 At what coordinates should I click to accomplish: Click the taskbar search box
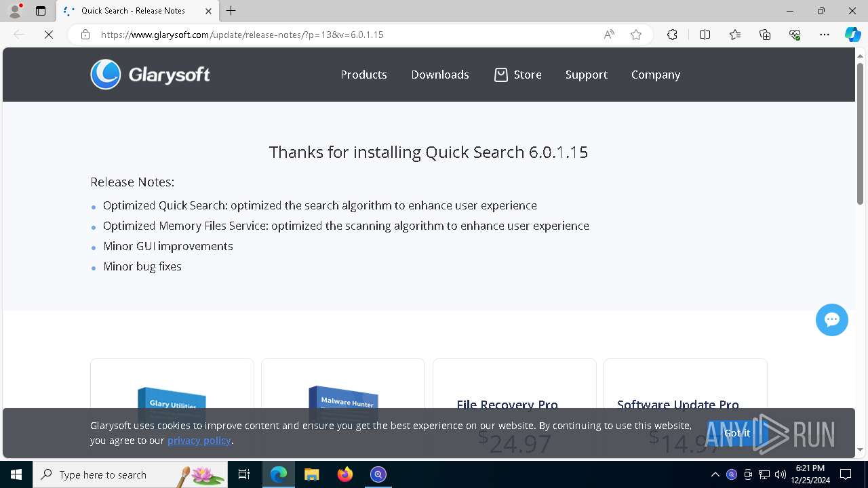tap(130, 474)
